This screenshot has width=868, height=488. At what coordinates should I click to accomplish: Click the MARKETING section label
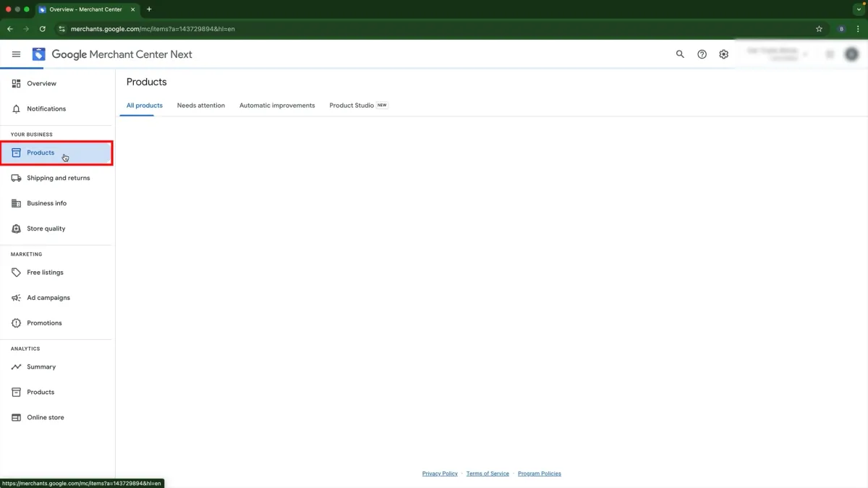27,254
